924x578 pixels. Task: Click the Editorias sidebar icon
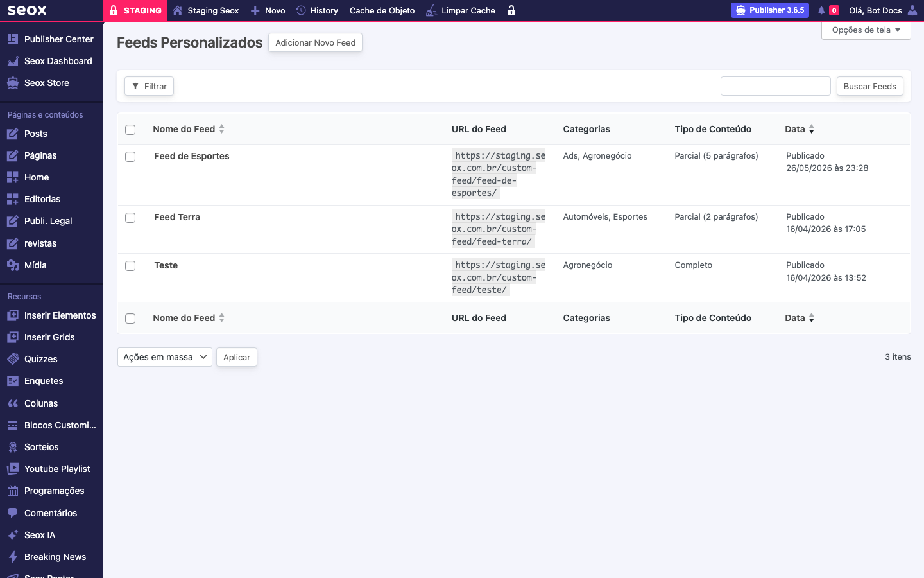pos(13,199)
